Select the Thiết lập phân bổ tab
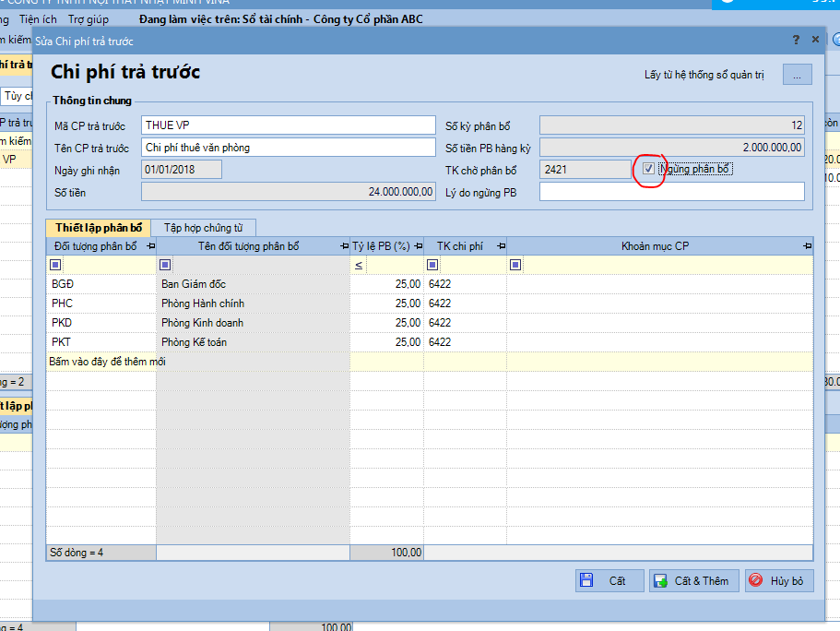This screenshot has height=631, width=840. [99, 228]
